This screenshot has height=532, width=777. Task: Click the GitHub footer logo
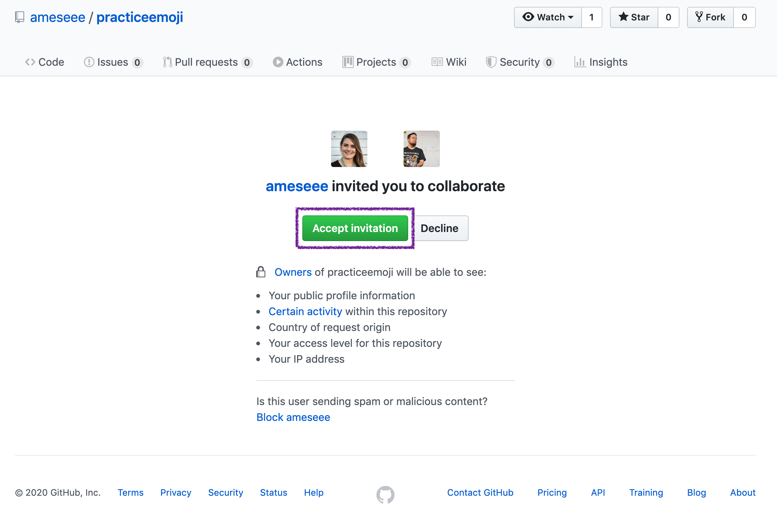(x=385, y=492)
